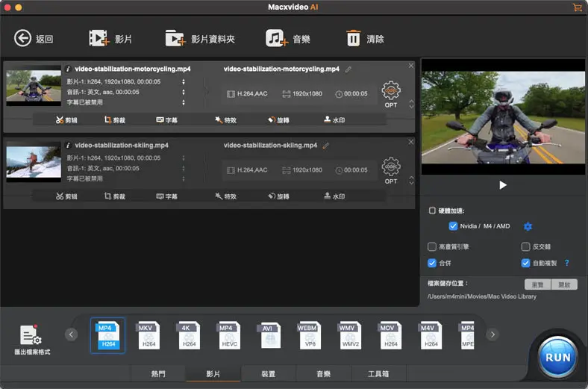Image resolution: width=588 pixels, height=389 pixels.
Task: Open the toolbox (工具箱) tab
Action: [378, 374]
